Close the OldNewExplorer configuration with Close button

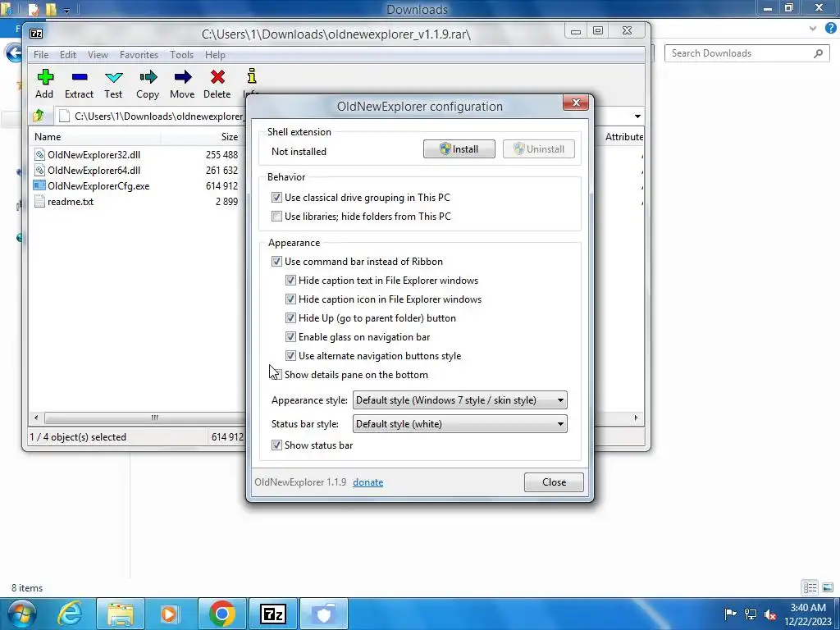coord(554,482)
